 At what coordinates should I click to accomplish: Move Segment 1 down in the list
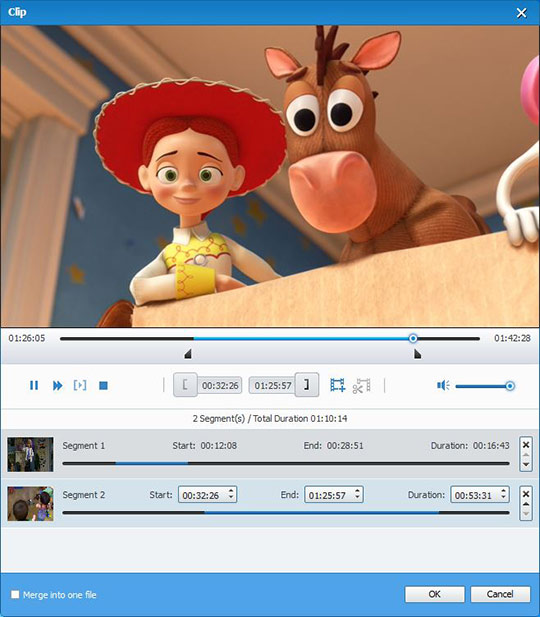[526, 464]
